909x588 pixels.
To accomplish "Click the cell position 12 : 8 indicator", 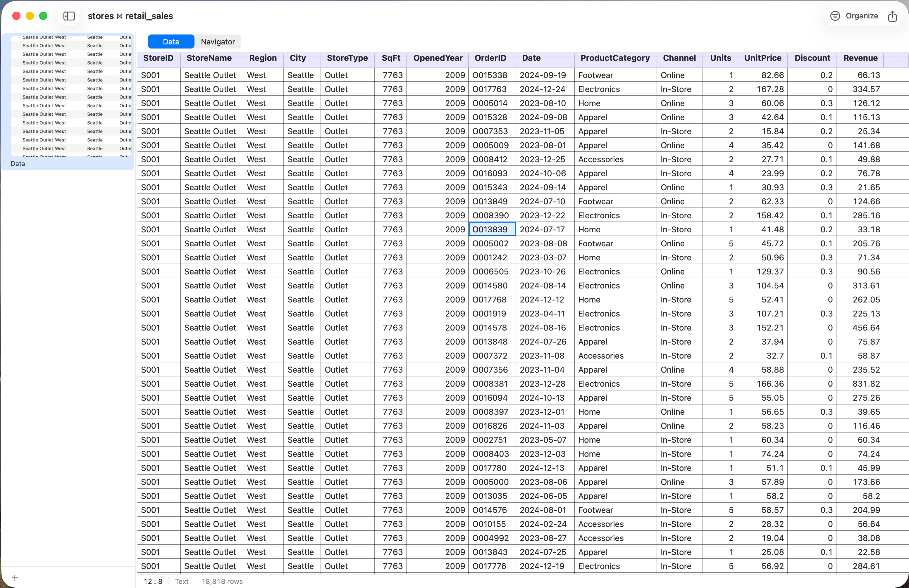I will point(153,582).
